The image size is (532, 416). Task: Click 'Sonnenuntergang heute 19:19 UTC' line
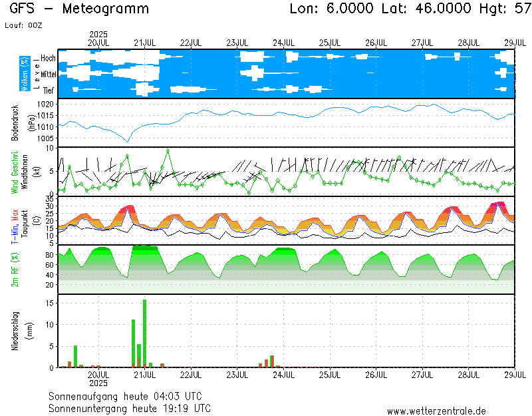pyautogui.click(x=130, y=408)
